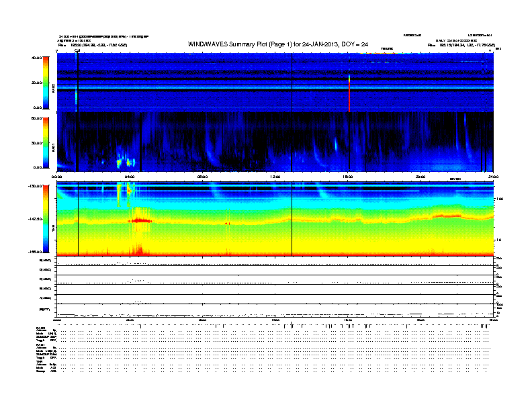Click the top-right coordinates text ending GSE
The height and width of the screenshot is (411, 532).
(x=461, y=45)
